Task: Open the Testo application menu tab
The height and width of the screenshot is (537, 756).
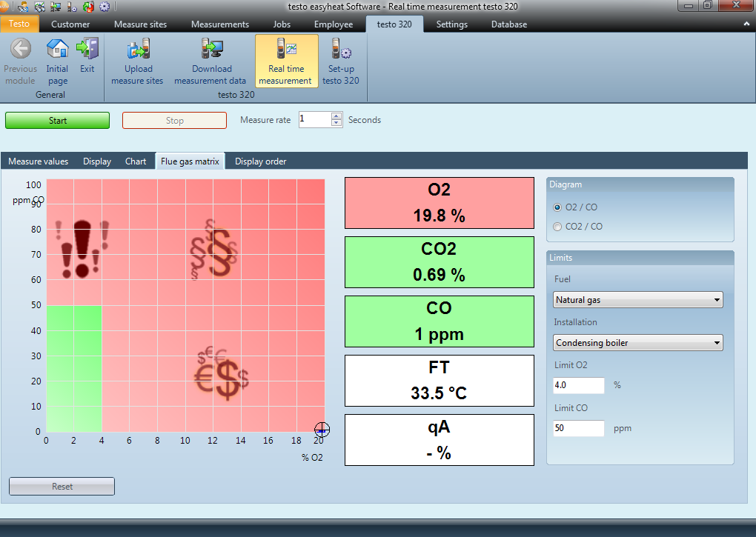Action: pyautogui.click(x=19, y=24)
